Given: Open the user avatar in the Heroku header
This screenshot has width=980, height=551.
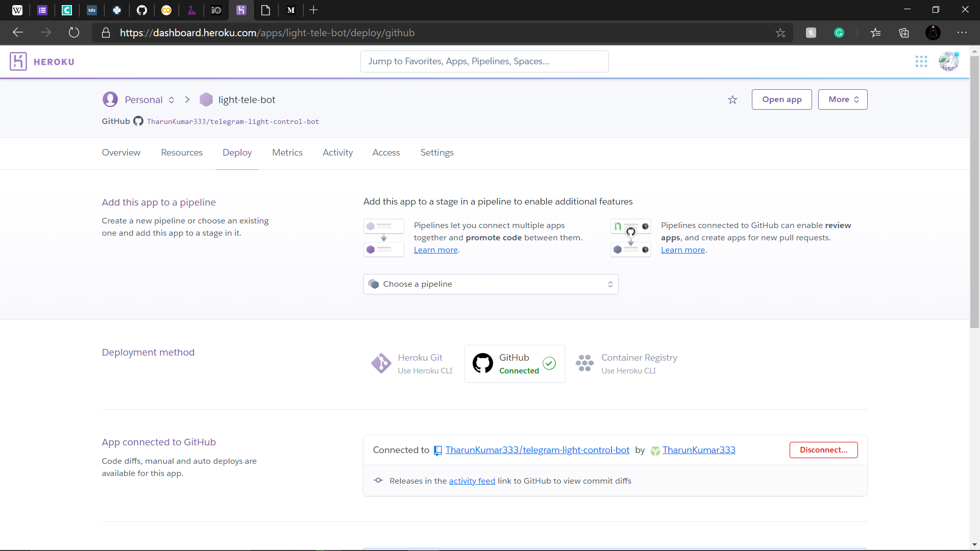Looking at the screenshot, I should pyautogui.click(x=949, y=62).
